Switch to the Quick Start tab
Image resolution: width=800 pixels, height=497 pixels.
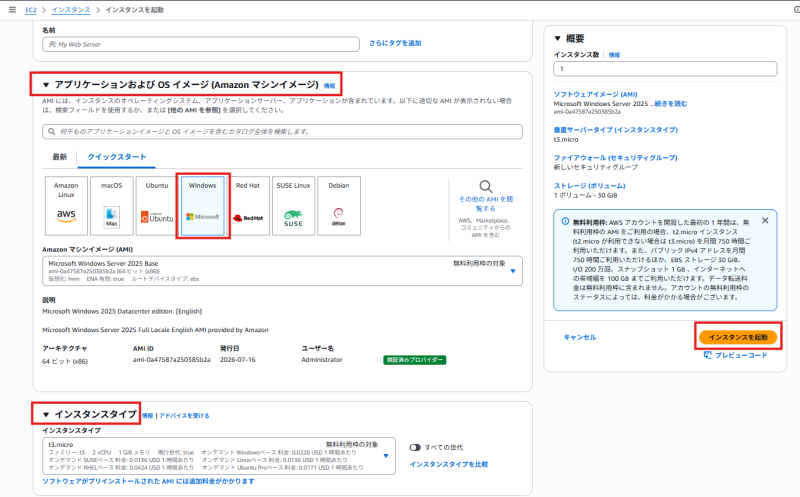coord(116,157)
